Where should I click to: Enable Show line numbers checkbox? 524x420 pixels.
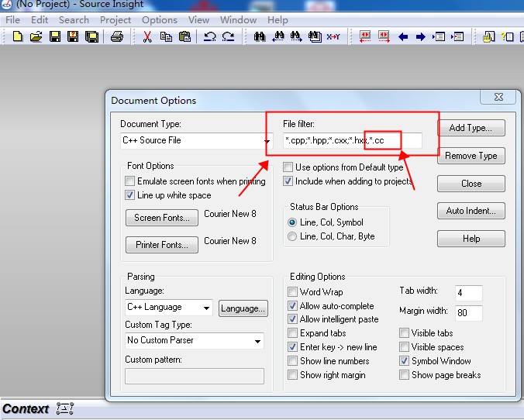(x=292, y=361)
